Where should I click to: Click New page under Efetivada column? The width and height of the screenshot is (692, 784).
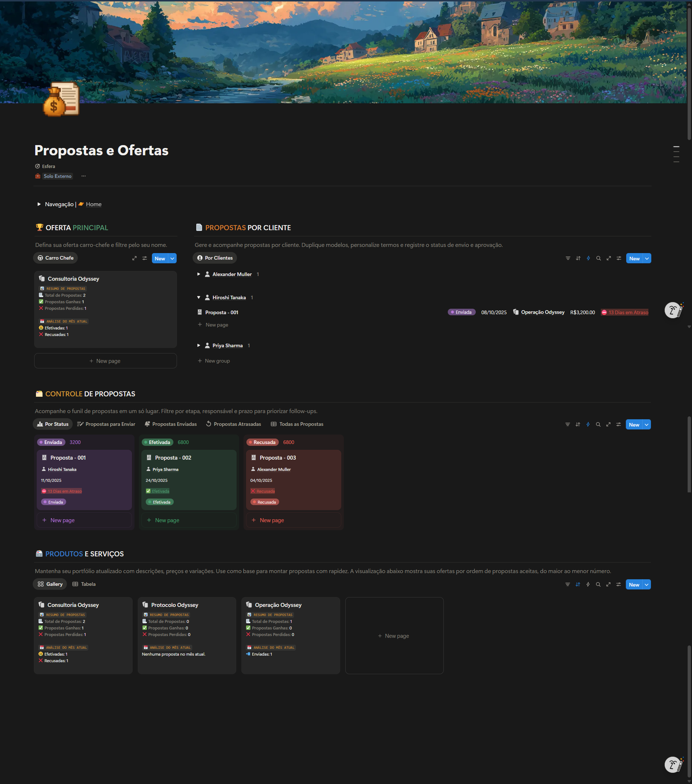click(167, 520)
